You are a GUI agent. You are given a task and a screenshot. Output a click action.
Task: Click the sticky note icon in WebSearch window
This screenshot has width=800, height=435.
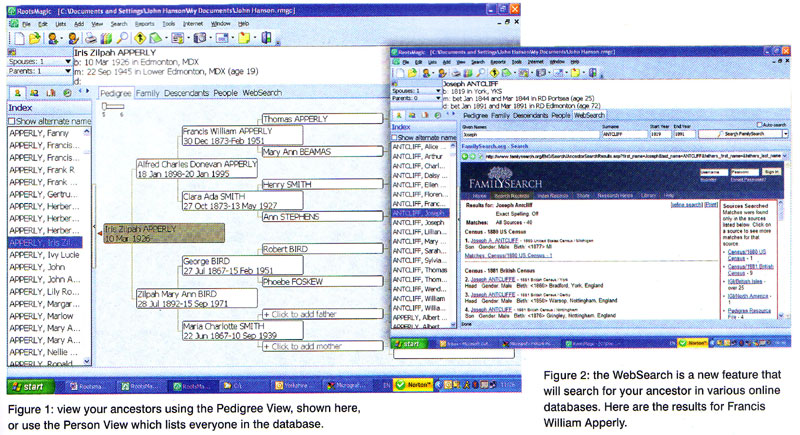pyautogui.click(x=576, y=73)
